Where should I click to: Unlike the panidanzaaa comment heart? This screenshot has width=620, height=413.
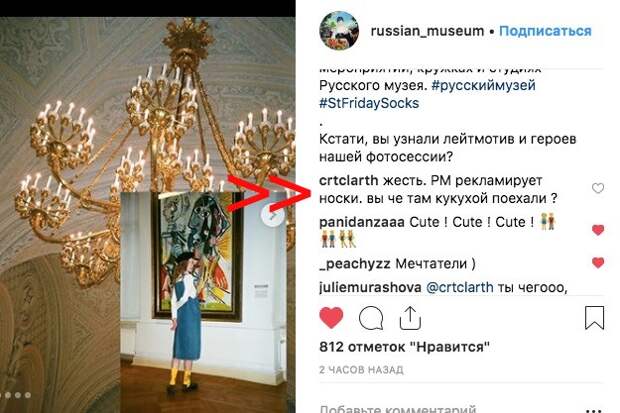pos(598,230)
